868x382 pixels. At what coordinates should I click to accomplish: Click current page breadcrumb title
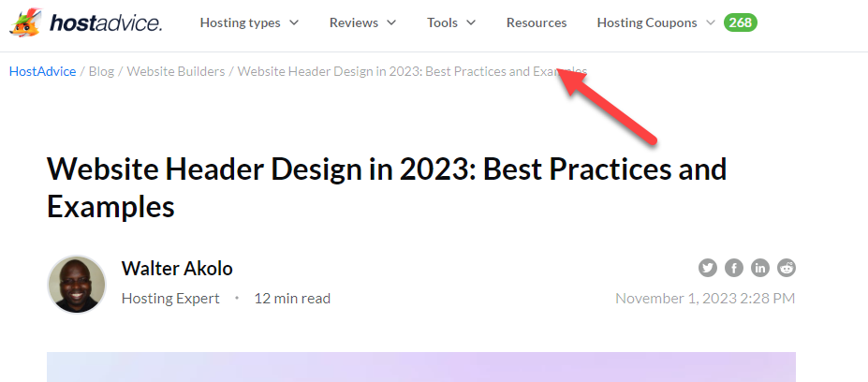[412, 71]
